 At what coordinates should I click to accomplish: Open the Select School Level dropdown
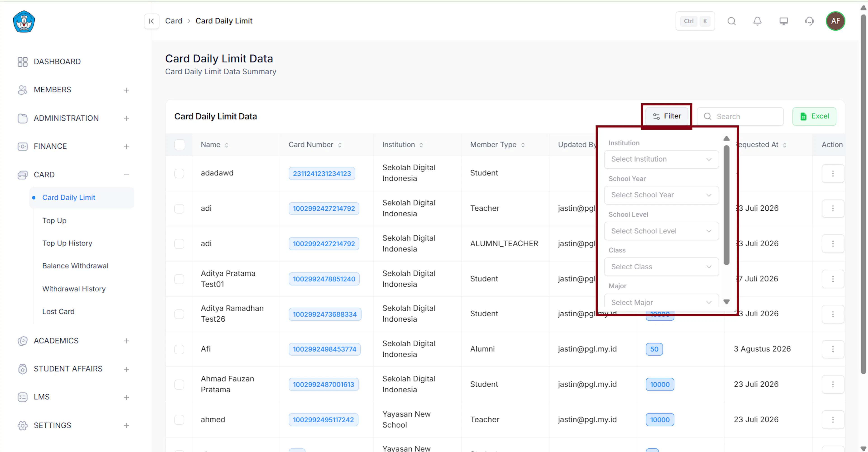661,231
